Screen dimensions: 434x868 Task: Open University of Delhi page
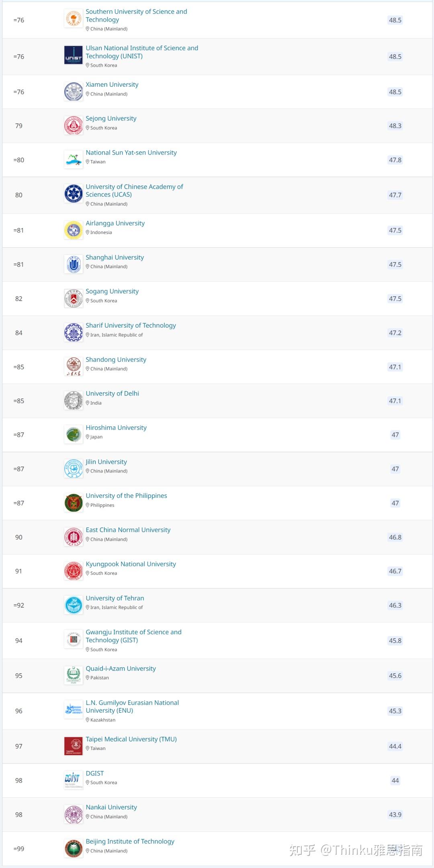click(112, 393)
